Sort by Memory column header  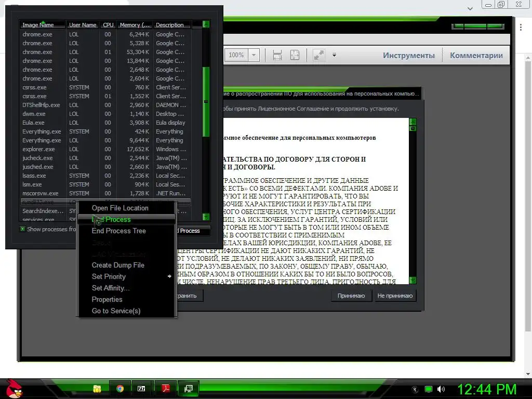(135, 25)
